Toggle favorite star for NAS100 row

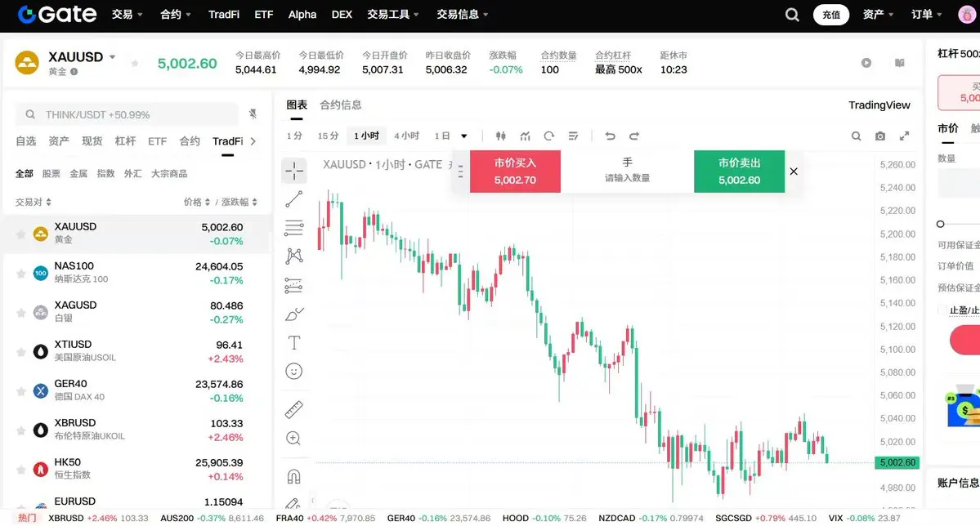[x=20, y=273]
